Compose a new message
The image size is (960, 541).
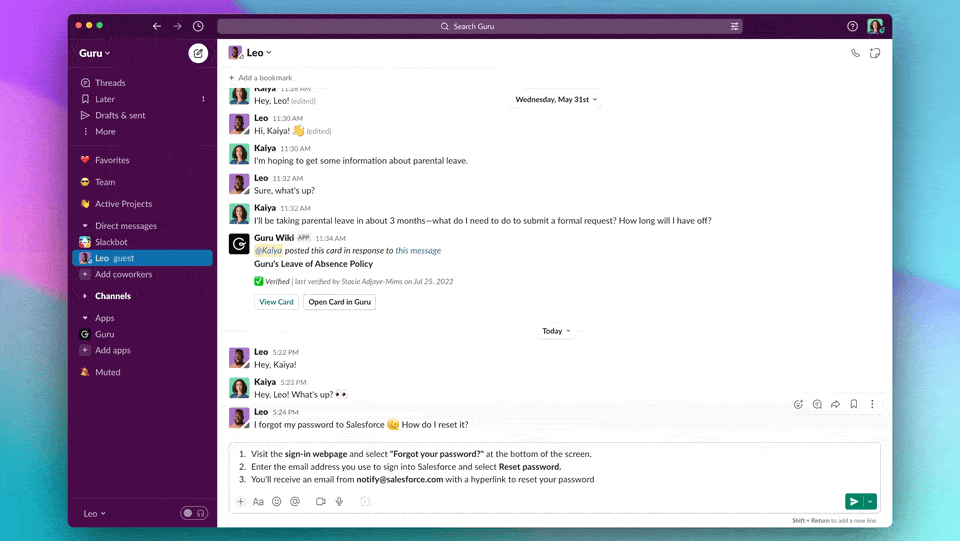click(x=198, y=53)
